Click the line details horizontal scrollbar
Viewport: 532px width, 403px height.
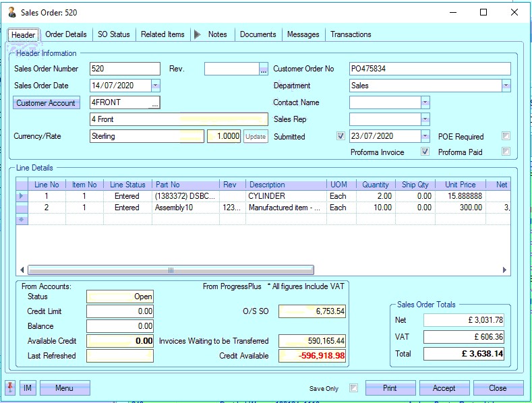click(x=171, y=270)
